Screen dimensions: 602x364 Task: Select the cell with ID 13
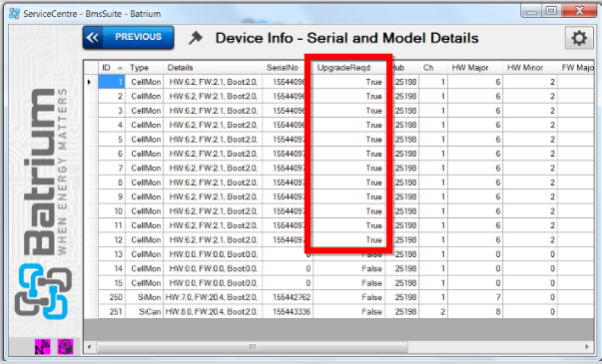click(x=112, y=254)
